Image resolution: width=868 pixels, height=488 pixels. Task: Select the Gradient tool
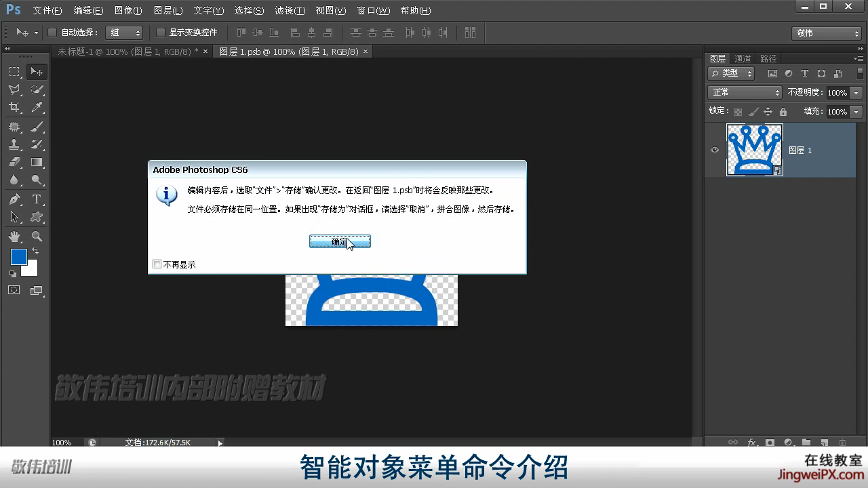tap(37, 162)
